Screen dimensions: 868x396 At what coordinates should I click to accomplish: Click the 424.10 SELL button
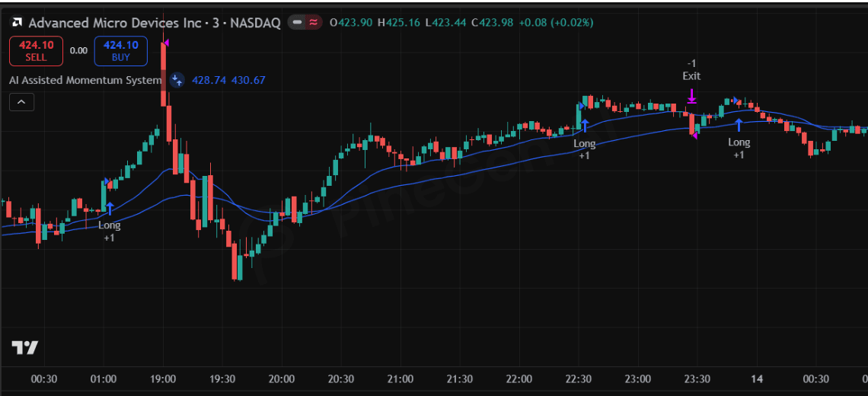click(36, 51)
